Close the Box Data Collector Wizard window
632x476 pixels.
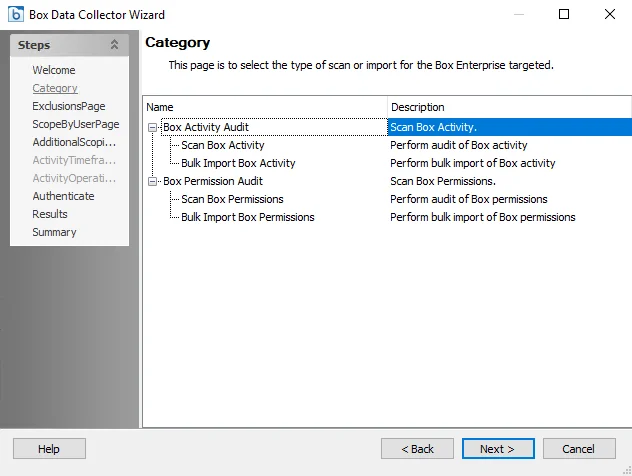point(610,15)
